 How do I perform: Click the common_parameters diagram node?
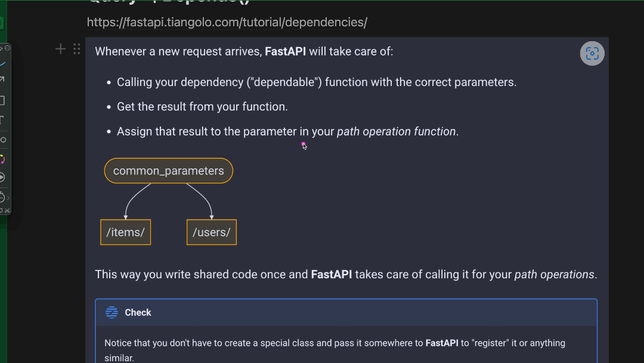pyautogui.click(x=169, y=171)
